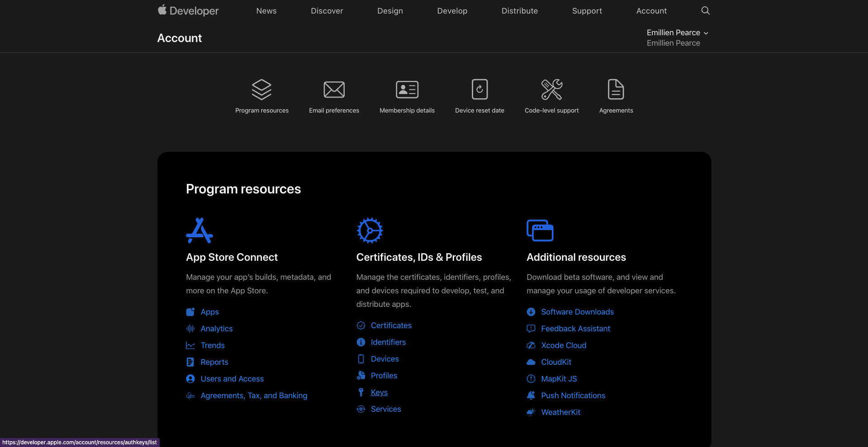868x447 pixels.
Task: Click the Certificates gear icon heading
Action: (x=370, y=231)
